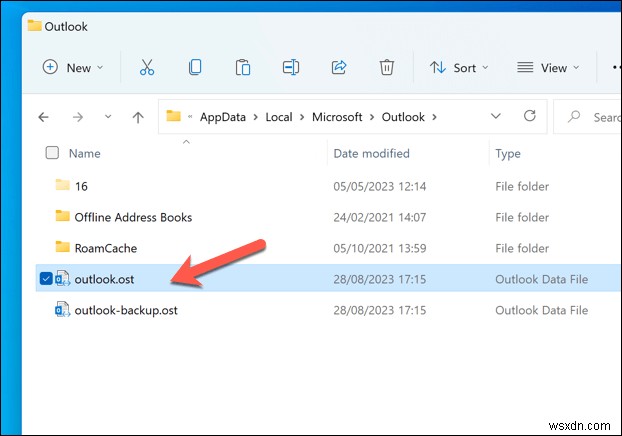622x436 pixels.
Task: Click the folder icon of 16
Action: tap(62, 184)
